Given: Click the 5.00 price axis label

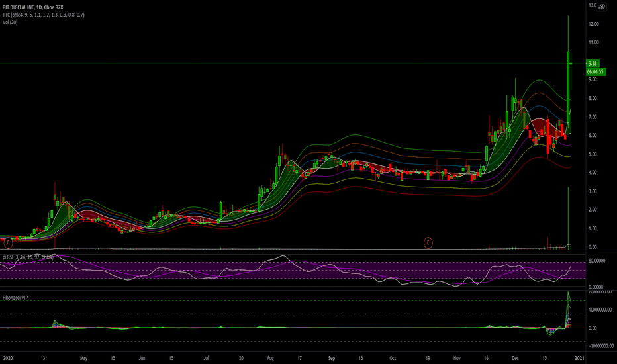Looking at the screenshot, I should pos(593,154).
